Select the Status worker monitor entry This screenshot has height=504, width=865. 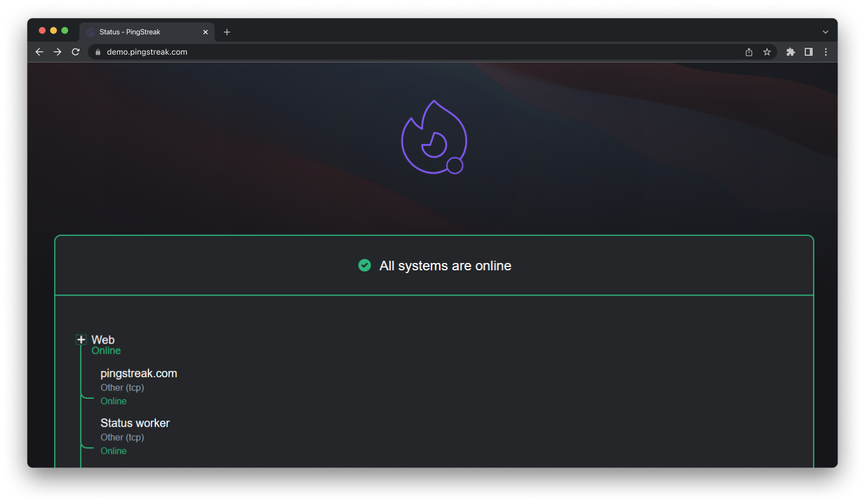[x=135, y=423]
